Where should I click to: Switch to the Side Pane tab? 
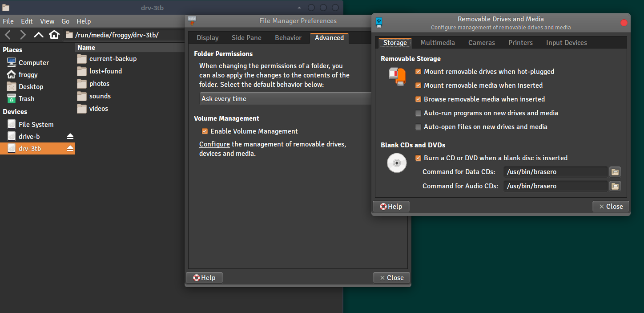pos(246,38)
